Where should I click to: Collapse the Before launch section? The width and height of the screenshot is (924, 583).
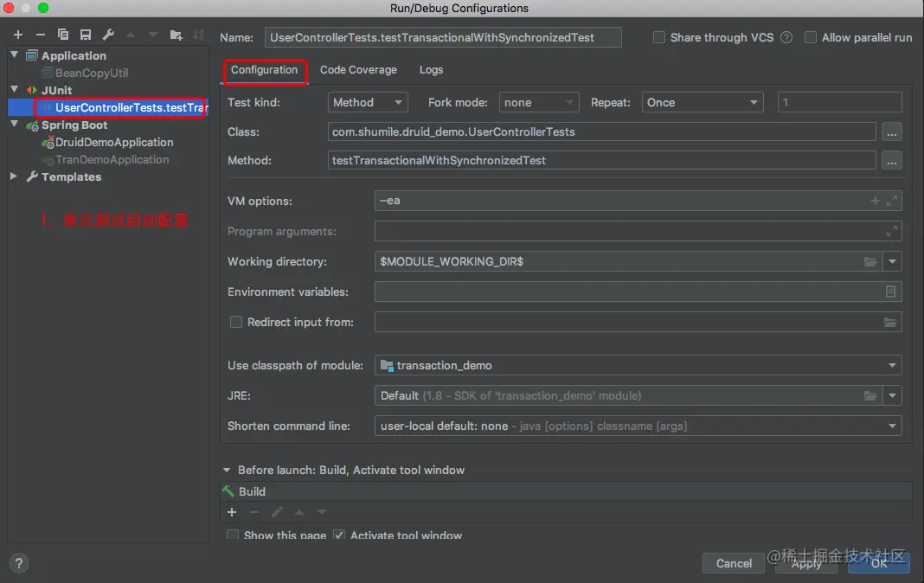coord(227,470)
